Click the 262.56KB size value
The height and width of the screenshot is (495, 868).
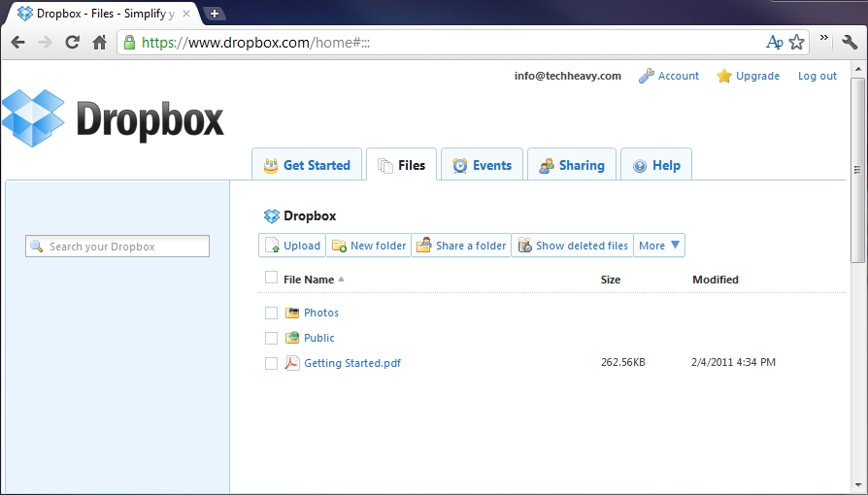point(622,362)
